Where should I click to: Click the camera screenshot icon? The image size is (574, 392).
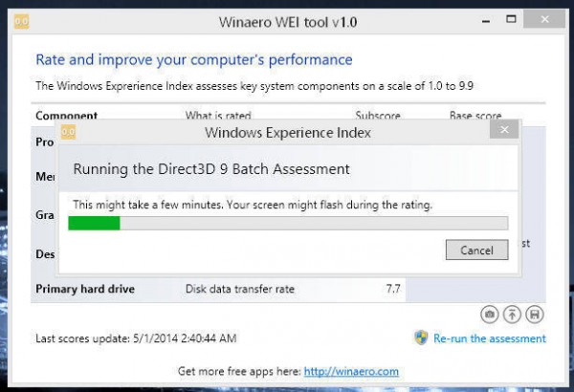(x=490, y=315)
